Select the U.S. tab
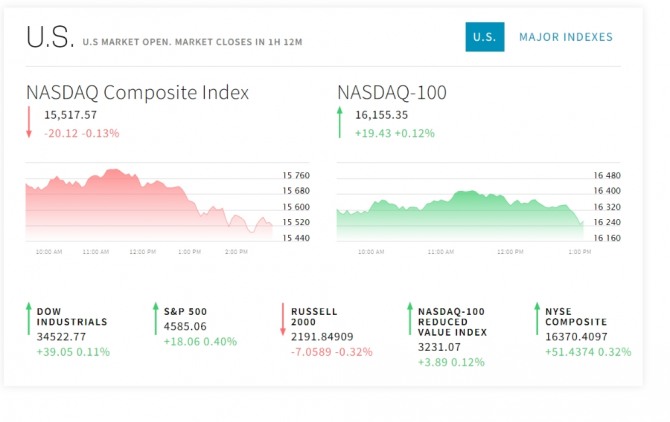Image resolution: width=670 pixels, height=422 pixels. pyautogui.click(x=485, y=37)
